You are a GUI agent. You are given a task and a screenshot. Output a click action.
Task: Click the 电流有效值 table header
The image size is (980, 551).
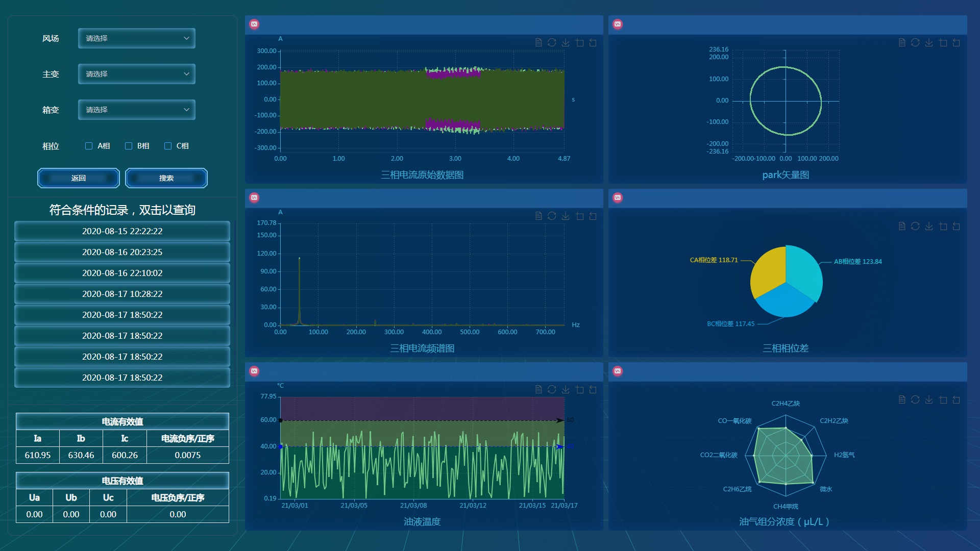122,421
